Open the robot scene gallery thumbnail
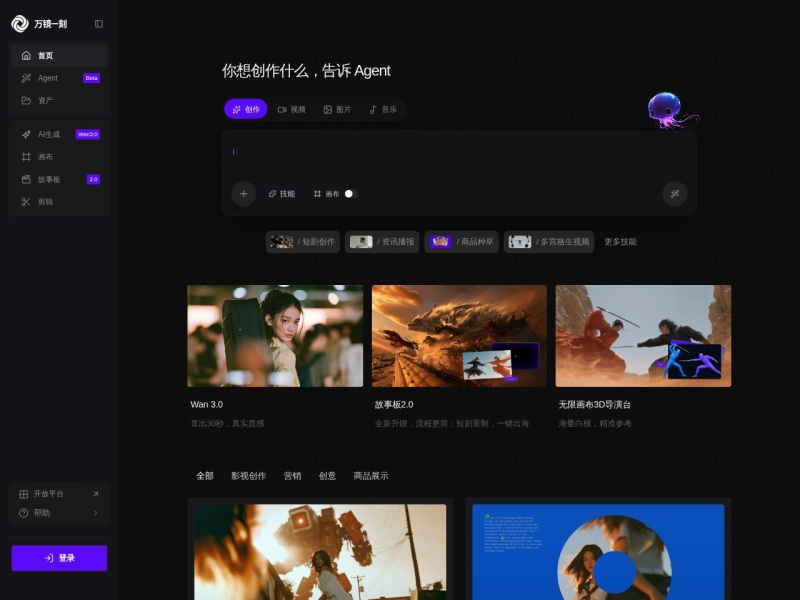Viewport: 800px width, 600px height. coord(320,552)
